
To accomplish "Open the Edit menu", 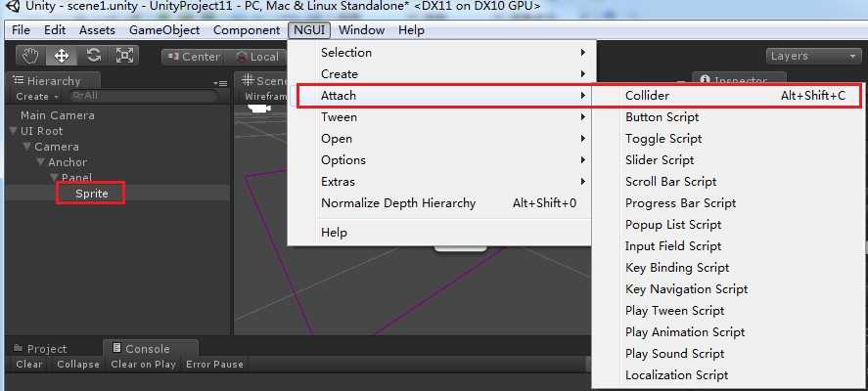I will 55,30.
